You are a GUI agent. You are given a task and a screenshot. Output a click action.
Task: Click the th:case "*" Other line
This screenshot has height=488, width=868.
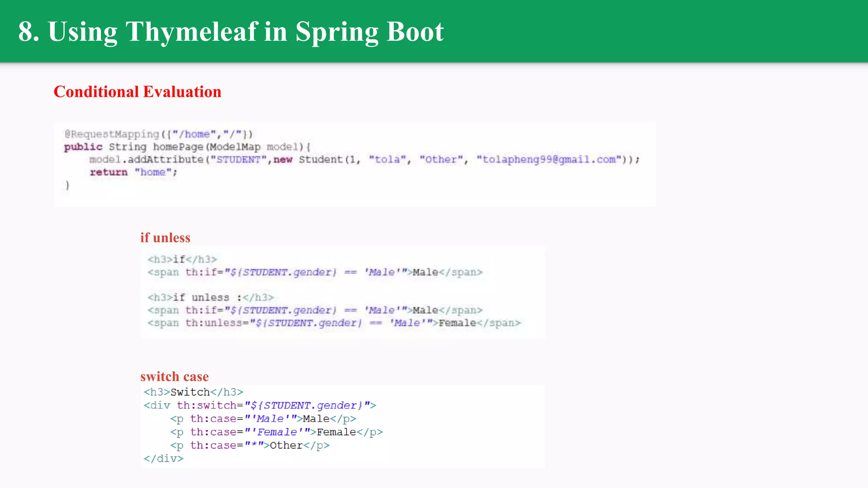click(x=250, y=446)
